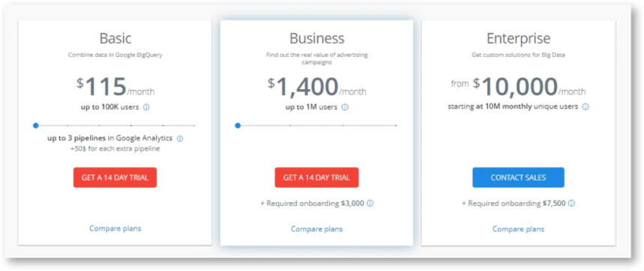Click info icon next to Google Analytics pipelines
The height and width of the screenshot is (271, 644).
click(x=179, y=138)
